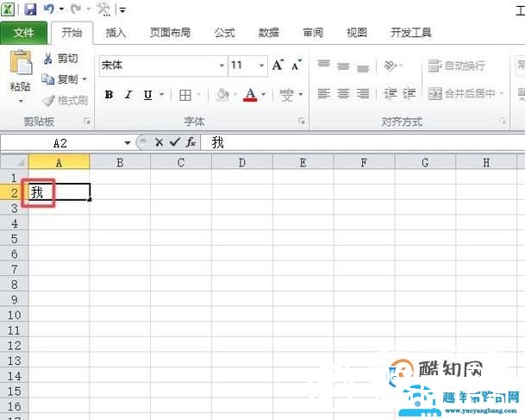Click the Redo arrow icon
Screen dimensions: 525x420
(x=76, y=9)
